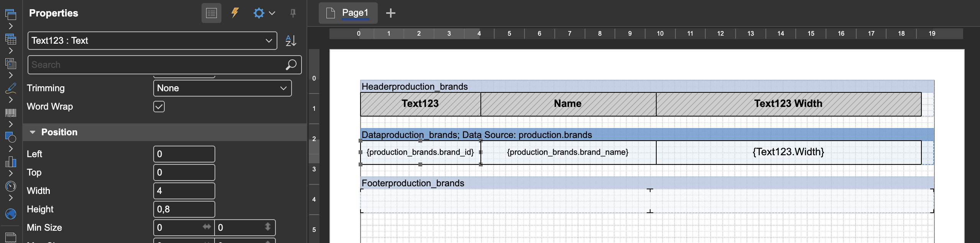This screenshot has width=980, height=243.
Task: Click the Height value field
Action: tap(184, 209)
